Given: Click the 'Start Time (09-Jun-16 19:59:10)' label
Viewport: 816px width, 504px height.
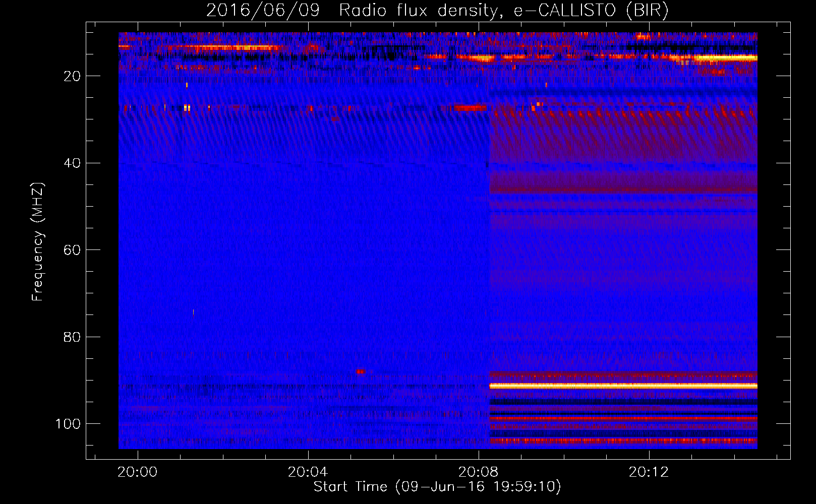Looking at the screenshot, I should tap(437, 487).
